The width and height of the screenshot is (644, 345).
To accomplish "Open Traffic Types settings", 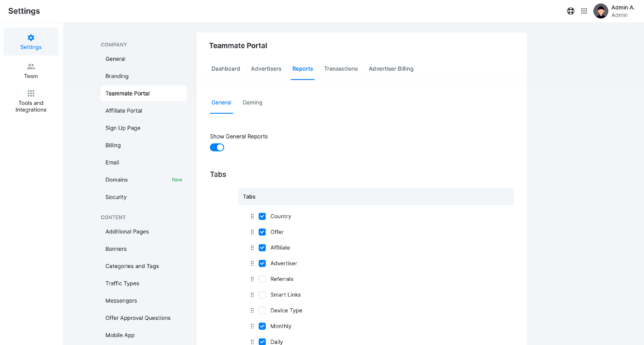I will [x=144, y=283].
